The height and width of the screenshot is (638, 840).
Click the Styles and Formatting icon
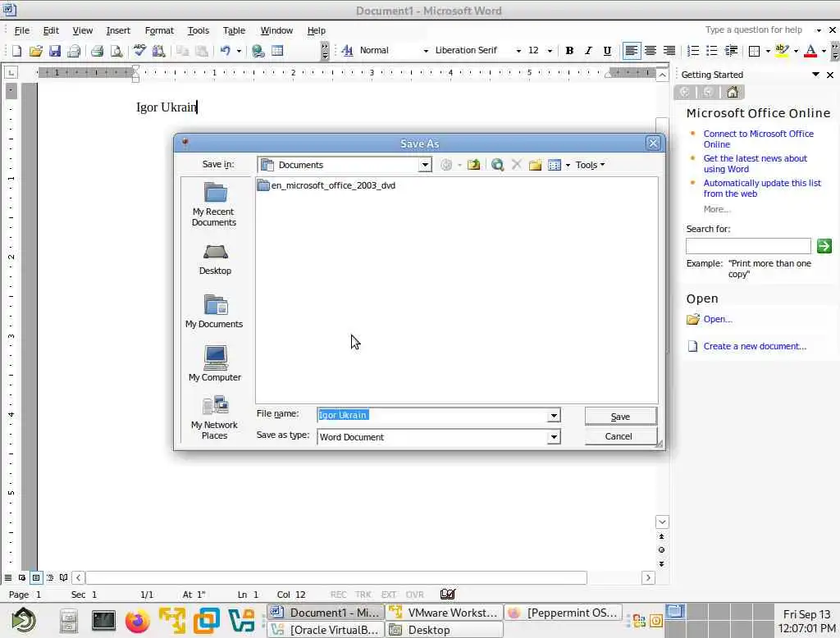tap(347, 50)
